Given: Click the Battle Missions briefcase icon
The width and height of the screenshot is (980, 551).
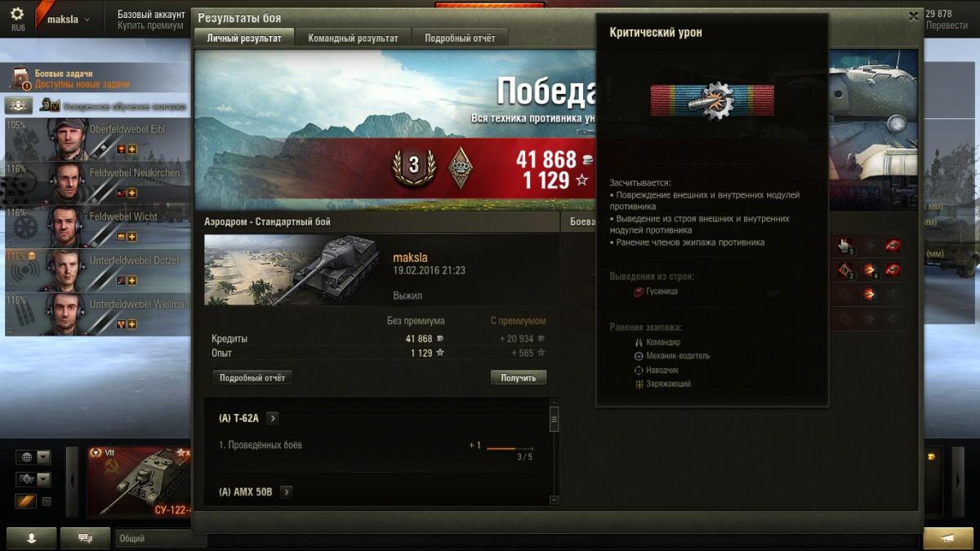Looking at the screenshot, I should (x=20, y=79).
